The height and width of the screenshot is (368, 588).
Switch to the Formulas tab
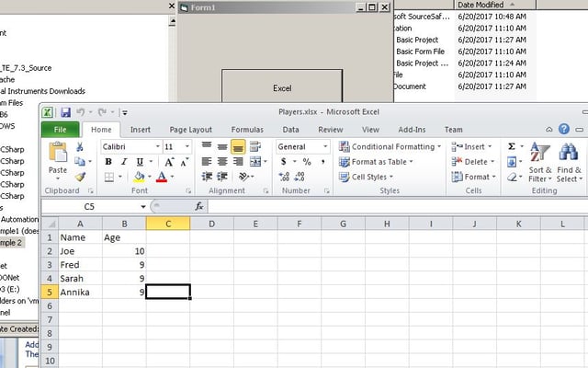247,130
